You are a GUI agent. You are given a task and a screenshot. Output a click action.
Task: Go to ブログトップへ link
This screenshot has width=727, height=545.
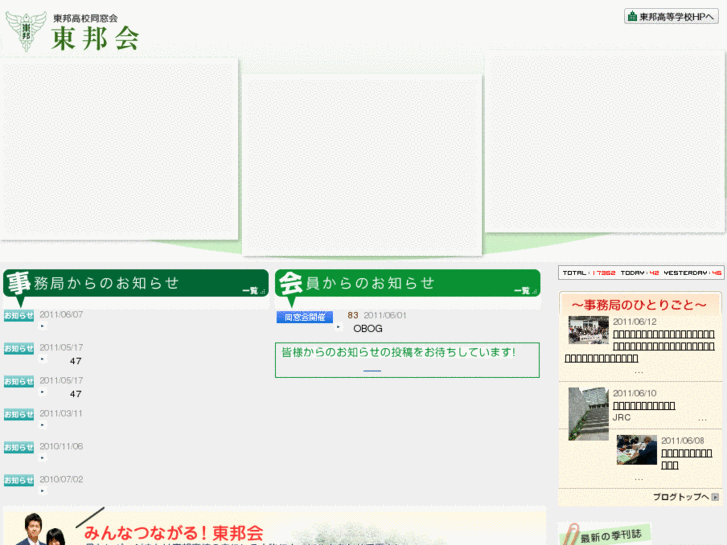pos(681,497)
